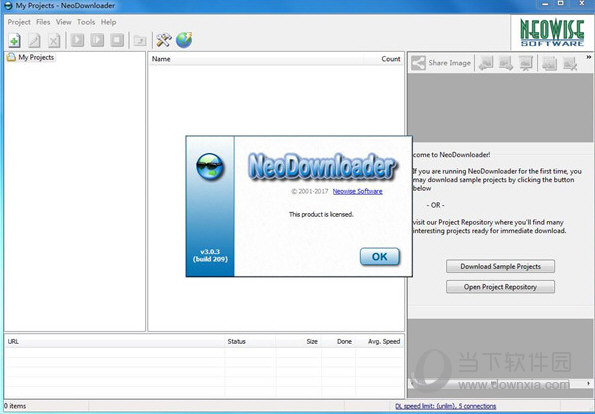
Task: Click the slideshow easel icon in viewer toolbar
Action: click(x=526, y=63)
